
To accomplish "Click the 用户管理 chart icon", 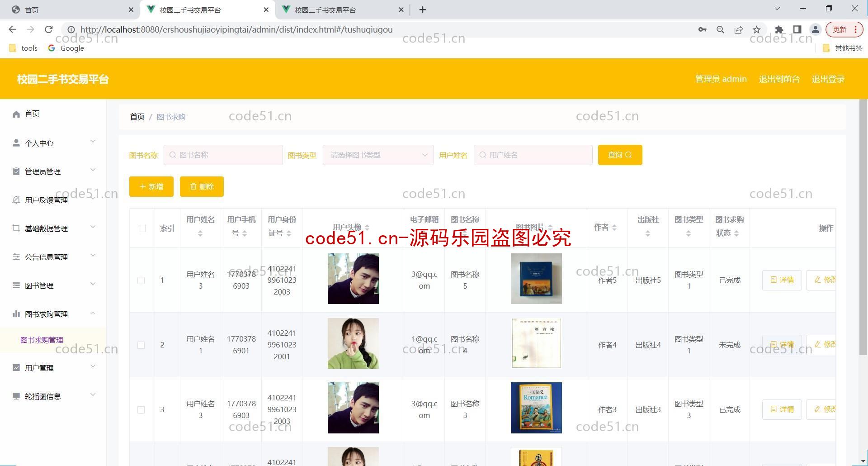I will point(16,368).
